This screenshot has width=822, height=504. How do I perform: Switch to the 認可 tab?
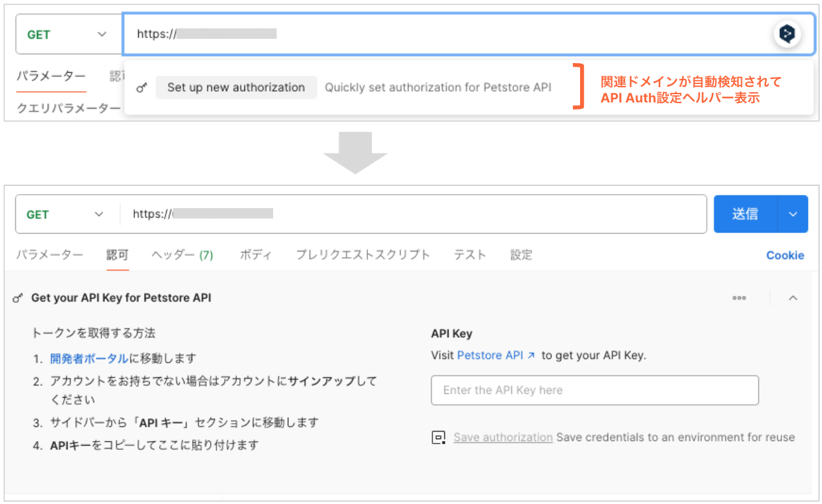point(117,255)
